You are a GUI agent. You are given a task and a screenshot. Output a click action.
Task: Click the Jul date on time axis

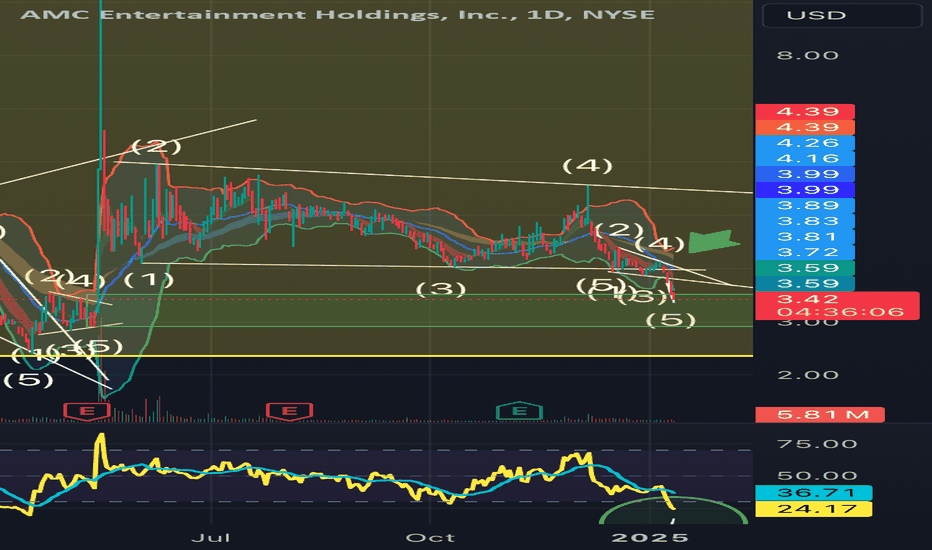(210, 538)
